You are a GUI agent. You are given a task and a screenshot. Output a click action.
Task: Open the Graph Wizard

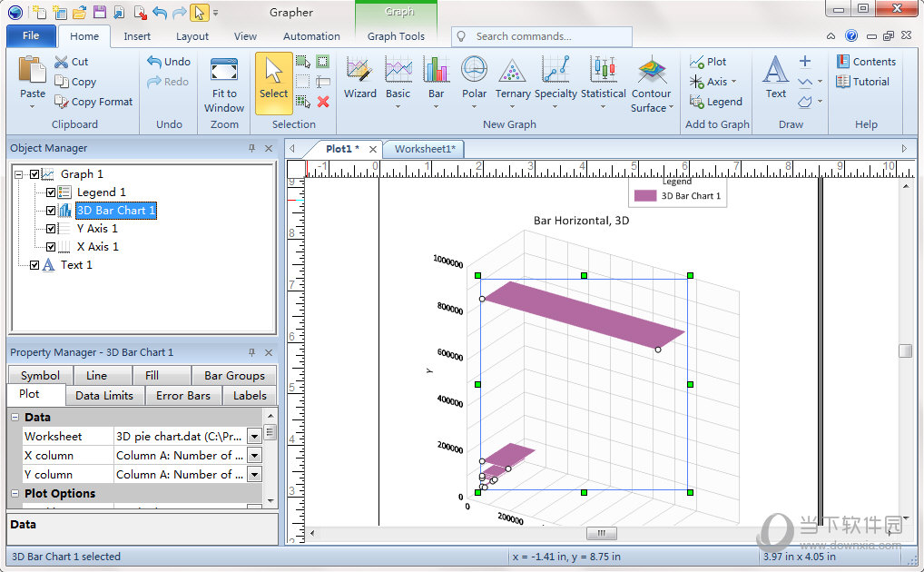pyautogui.click(x=359, y=78)
